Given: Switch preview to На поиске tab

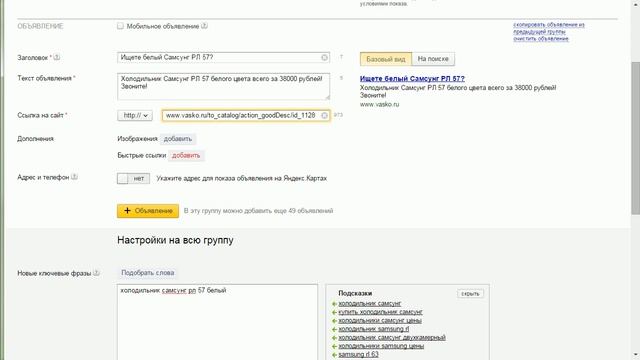Looking at the screenshot, I should [433, 59].
